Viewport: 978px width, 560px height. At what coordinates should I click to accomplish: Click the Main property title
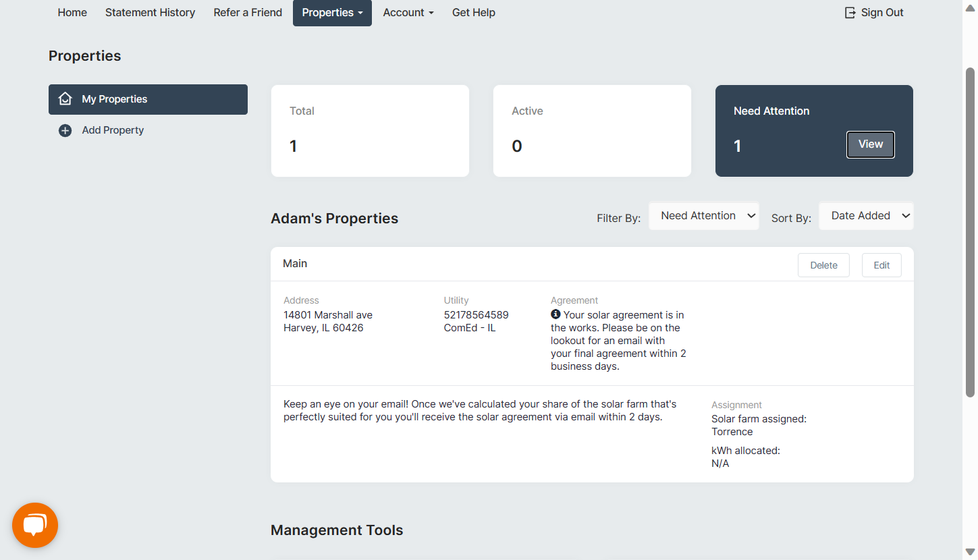point(295,264)
